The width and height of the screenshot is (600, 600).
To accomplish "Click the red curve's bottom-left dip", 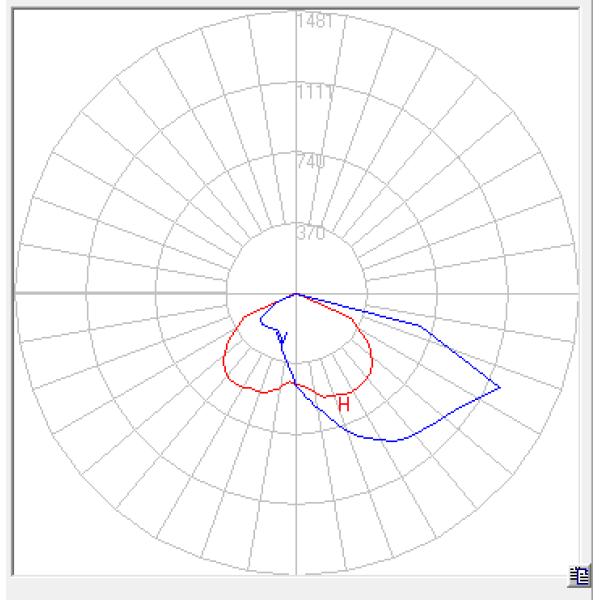I will [x=262, y=391].
